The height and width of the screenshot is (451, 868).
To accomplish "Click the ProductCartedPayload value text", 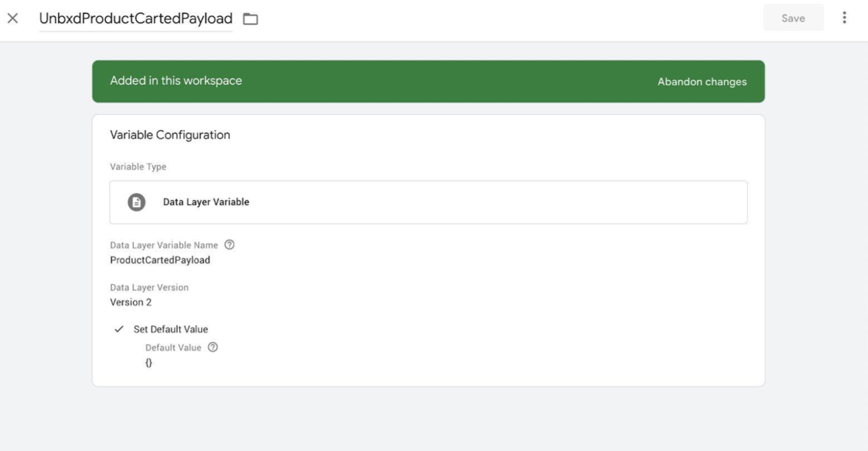I will tap(160, 260).
